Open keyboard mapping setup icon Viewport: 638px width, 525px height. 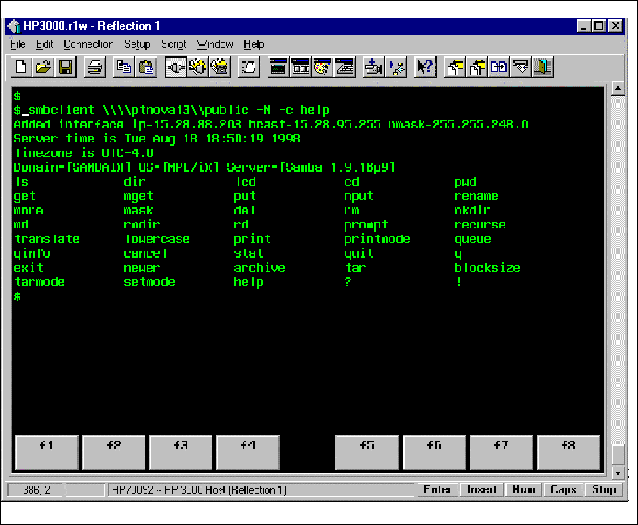[345, 67]
